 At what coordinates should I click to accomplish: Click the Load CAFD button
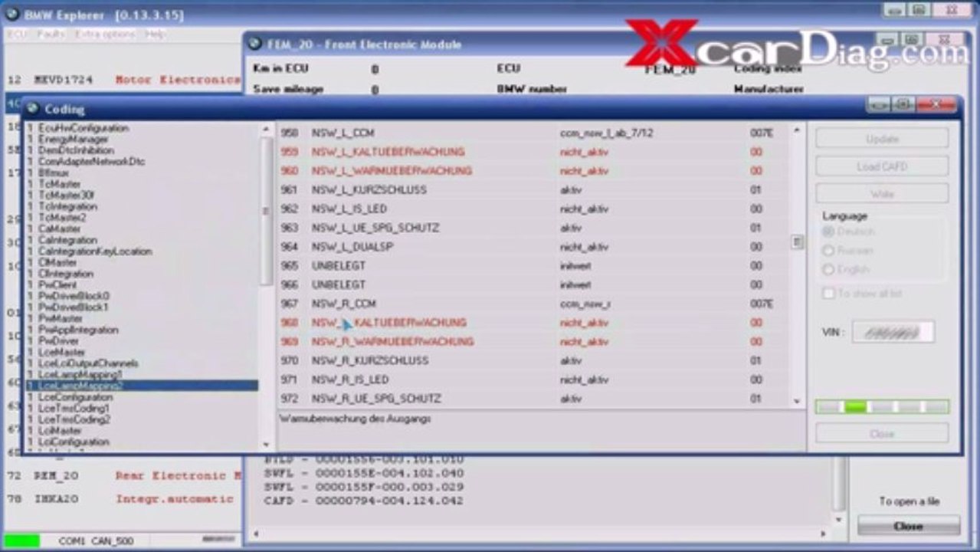882,166
